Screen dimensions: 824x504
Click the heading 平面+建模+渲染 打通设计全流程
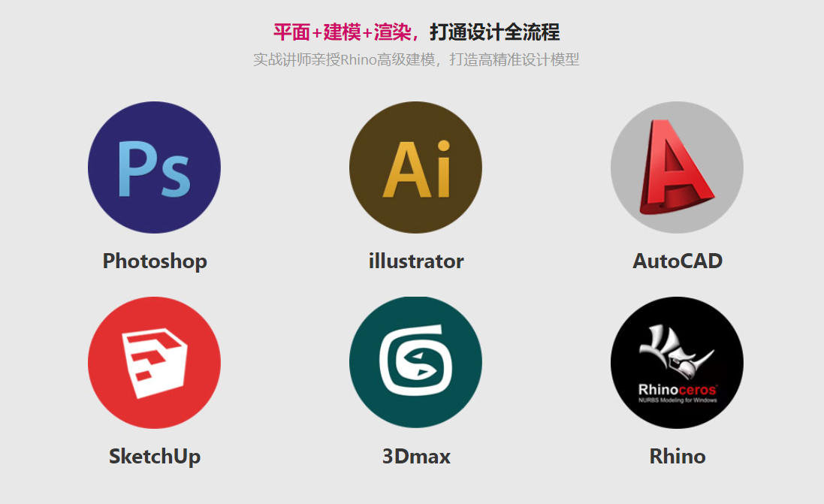pyautogui.click(x=416, y=32)
